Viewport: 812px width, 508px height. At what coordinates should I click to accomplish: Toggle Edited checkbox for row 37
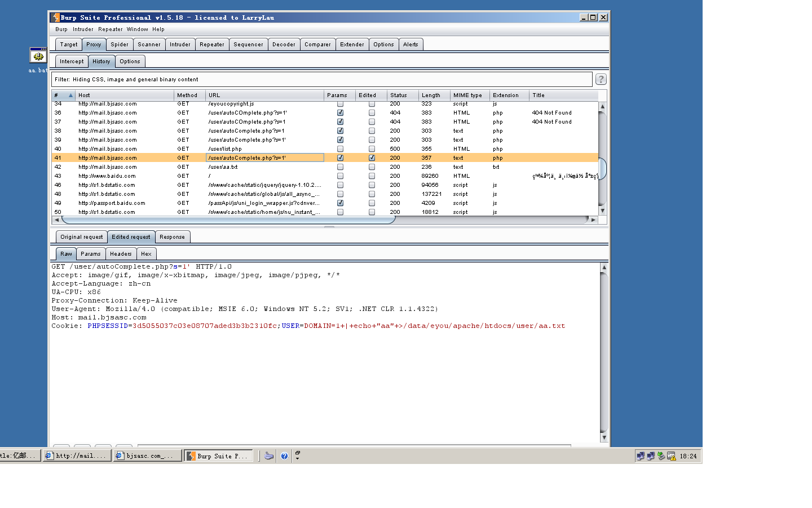[372, 122]
